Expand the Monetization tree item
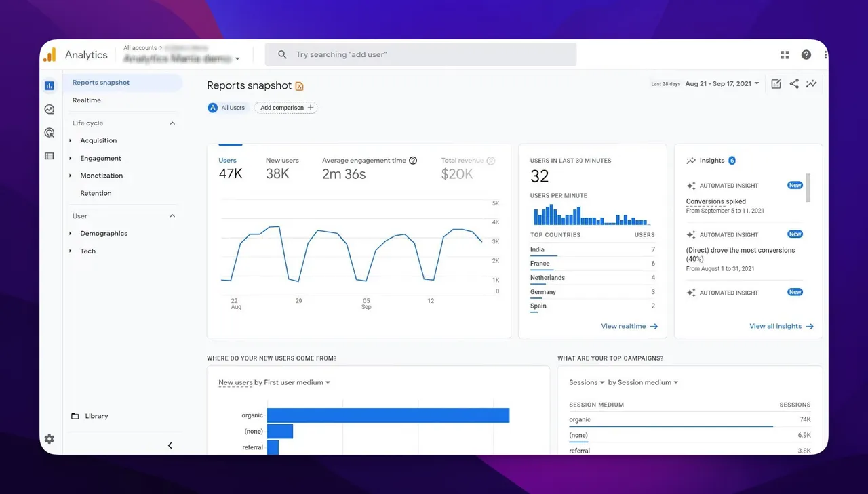 71,176
